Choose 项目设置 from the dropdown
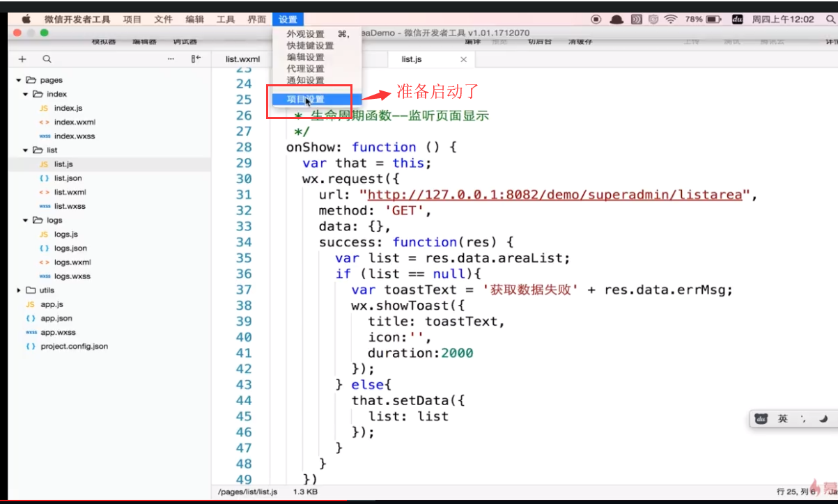The image size is (838, 504). (317, 100)
